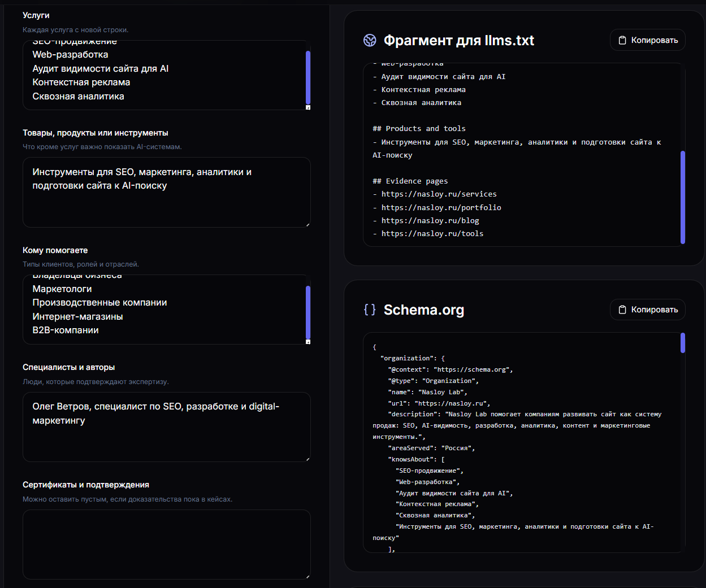Click the Сертификаты и подтверждения label
Viewport: 706px width, 588px height.
click(86, 485)
